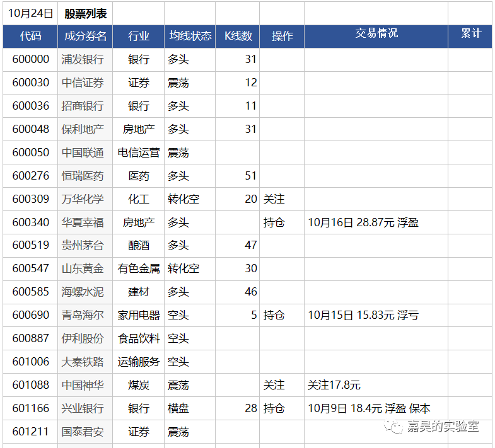
Task: Select K线数 value 51
Action: point(237,176)
